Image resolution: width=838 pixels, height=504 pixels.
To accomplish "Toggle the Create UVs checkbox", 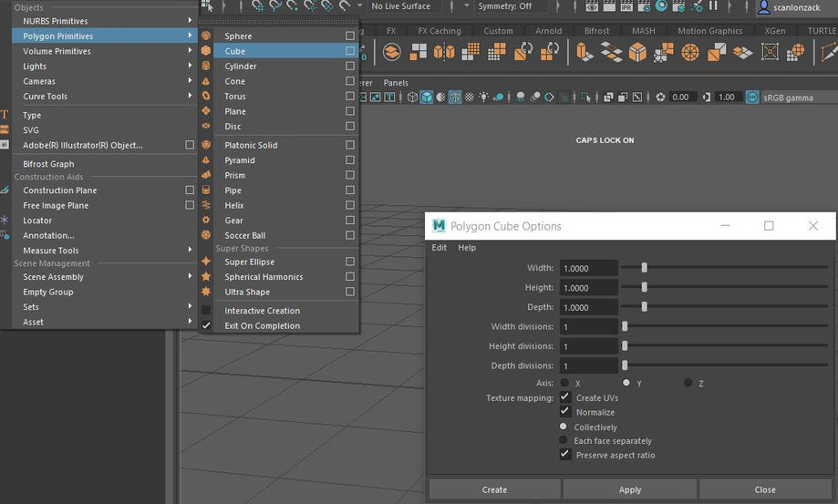I will pos(565,396).
